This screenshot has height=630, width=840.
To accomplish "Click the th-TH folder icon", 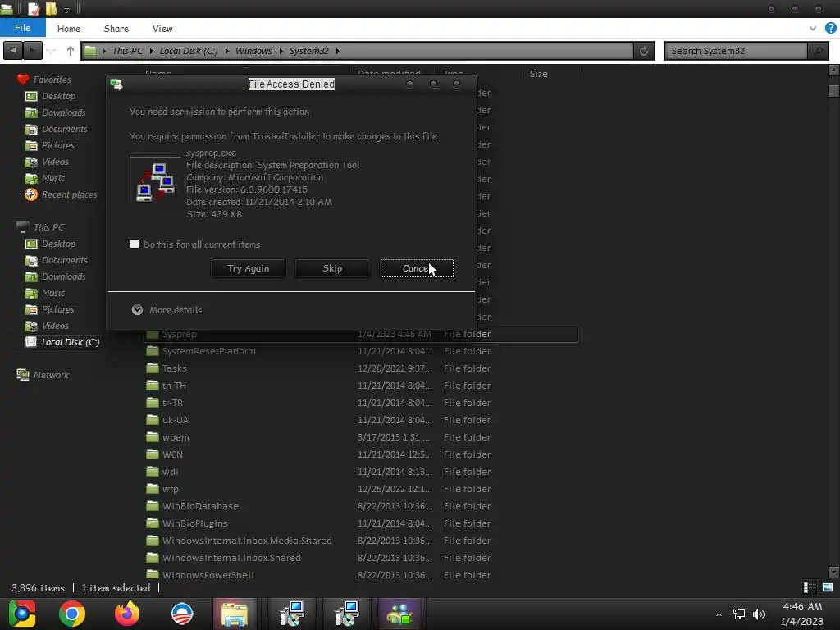I will (x=153, y=386).
